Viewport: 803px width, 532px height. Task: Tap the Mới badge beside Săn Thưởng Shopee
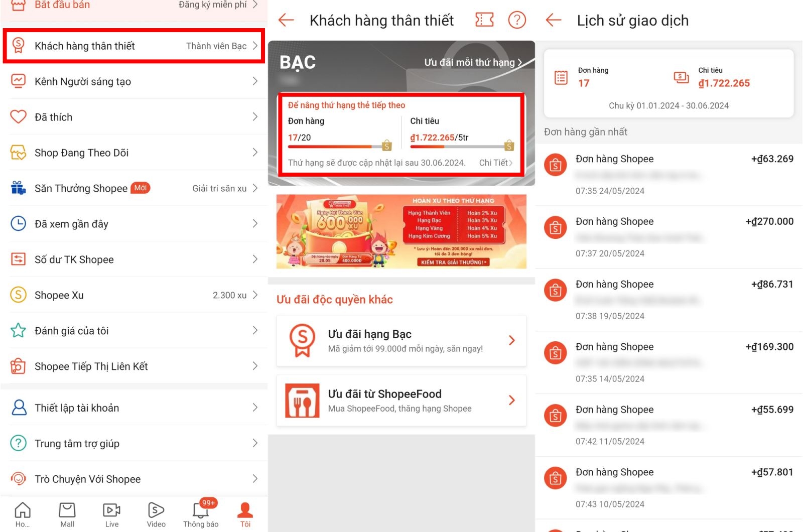141,188
